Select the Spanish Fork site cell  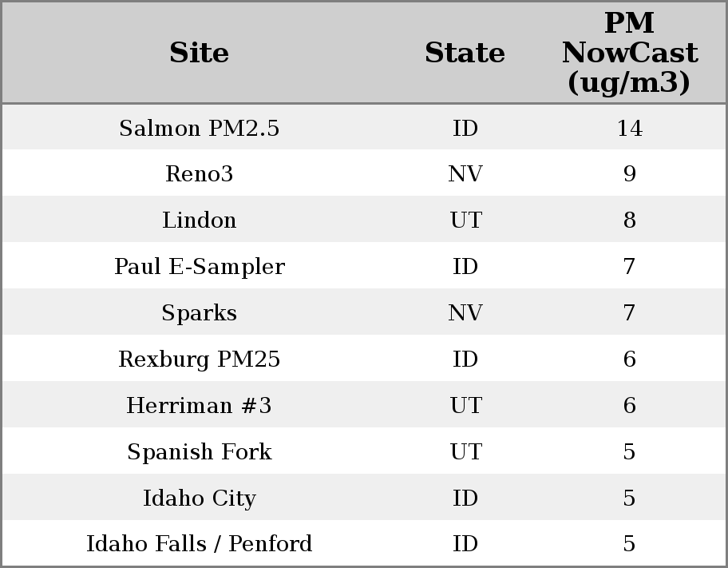pos(200,452)
